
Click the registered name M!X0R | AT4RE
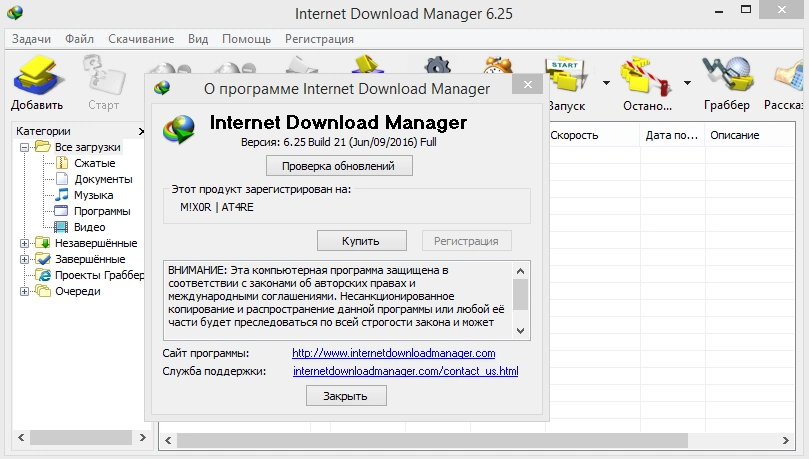(217, 207)
